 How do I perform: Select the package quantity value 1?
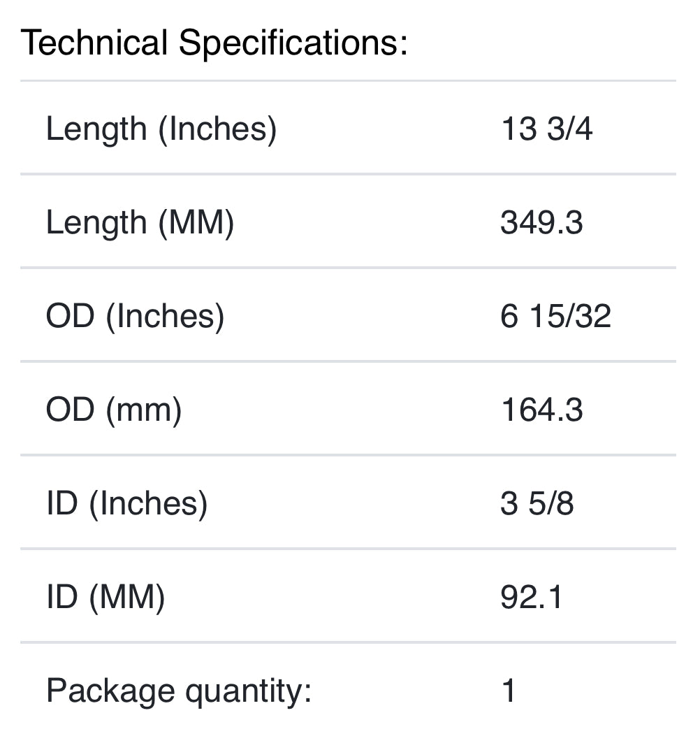click(509, 691)
